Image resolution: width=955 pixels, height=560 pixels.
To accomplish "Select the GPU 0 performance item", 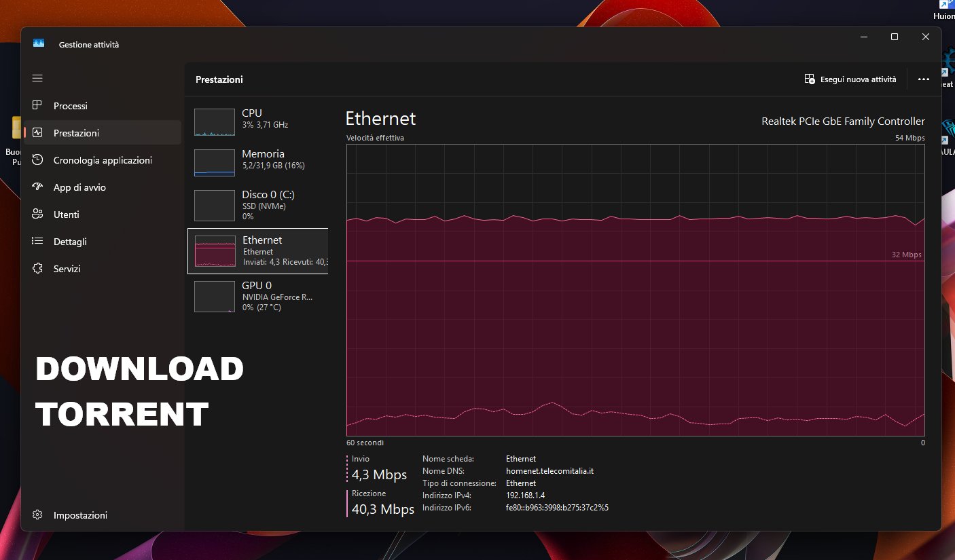I will pyautogui.click(x=215, y=297).
